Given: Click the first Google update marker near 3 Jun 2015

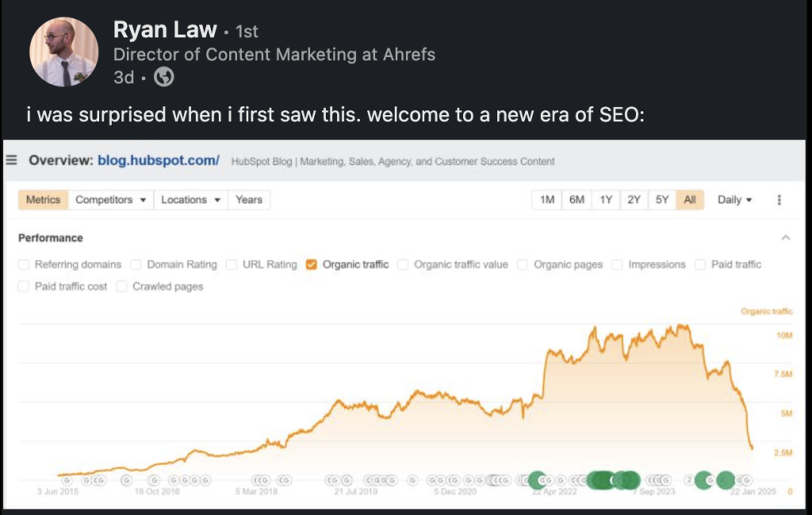Looking at the screenshot, I should pyautogui.click(x=67, y=480).
